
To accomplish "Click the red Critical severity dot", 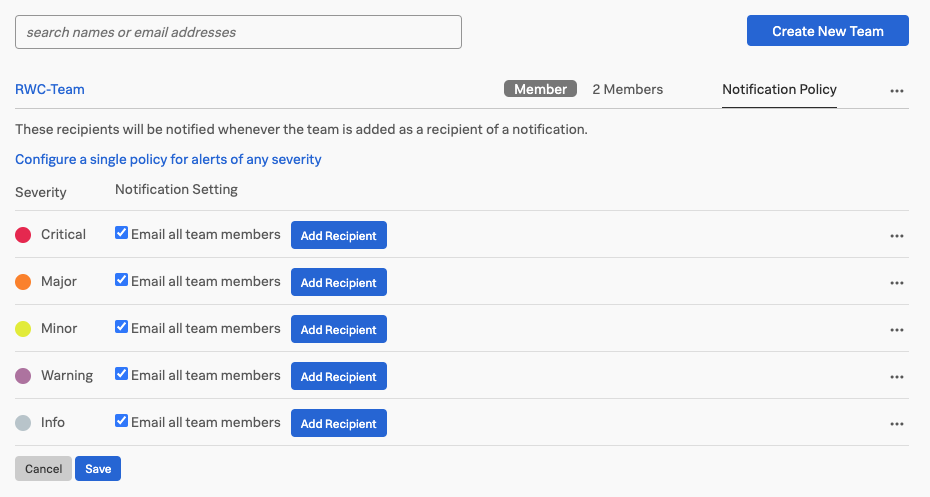I will 23,235.
